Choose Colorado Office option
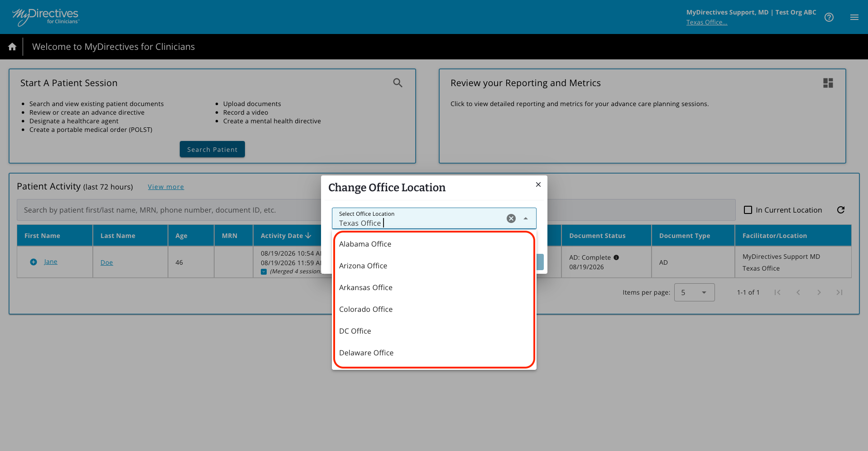 434,309
